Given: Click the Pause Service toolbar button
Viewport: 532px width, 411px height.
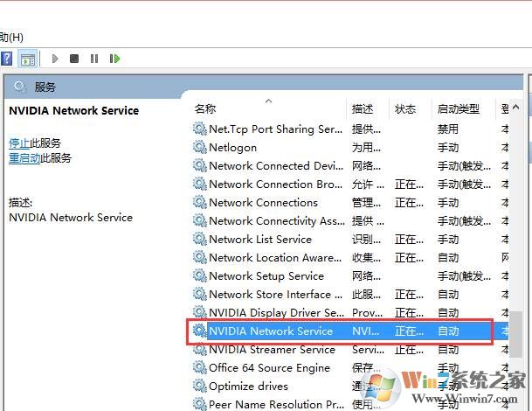Looking at the screenshot, I should tap(94, 59).
